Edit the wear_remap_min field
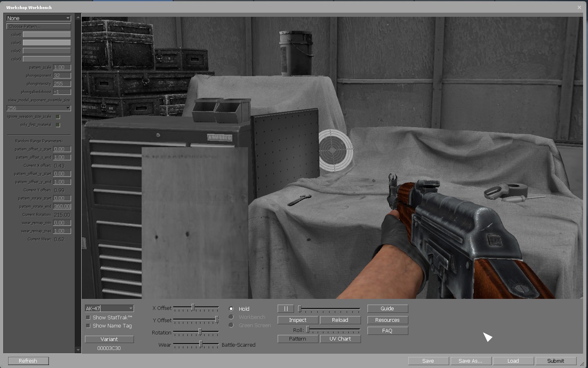Image resolution: width=588 pixels, height=368 pixels. (x=62, y=223)
